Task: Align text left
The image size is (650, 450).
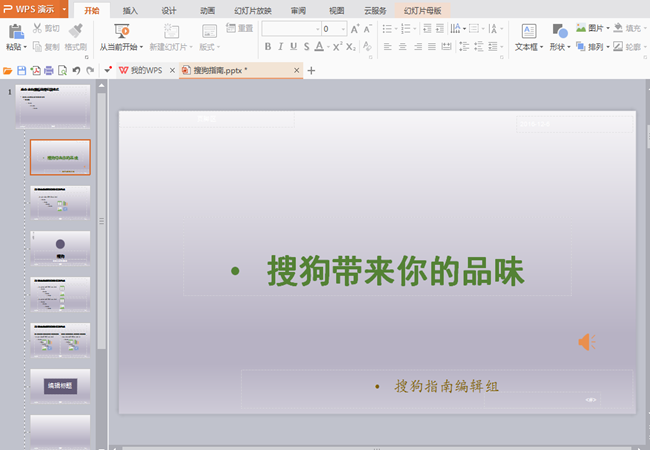Action: tap(388, 47)
